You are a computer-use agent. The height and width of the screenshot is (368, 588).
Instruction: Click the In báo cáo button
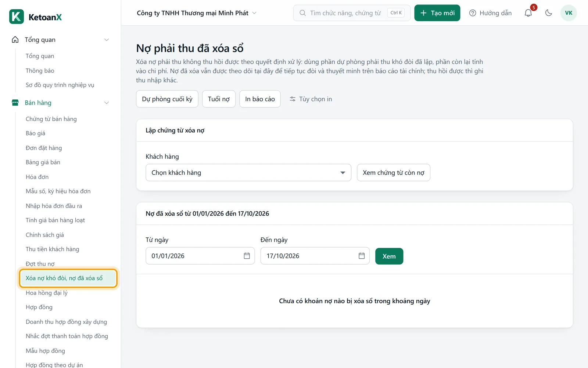(260, 99)
